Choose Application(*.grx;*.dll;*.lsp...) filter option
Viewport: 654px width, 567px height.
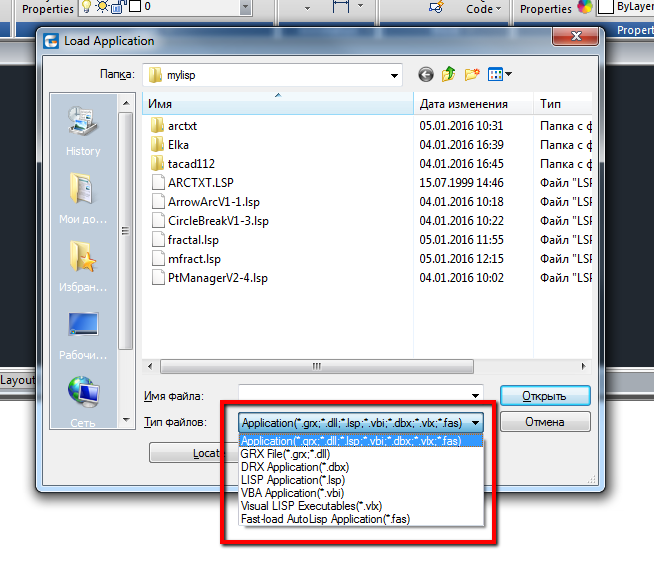361,441
